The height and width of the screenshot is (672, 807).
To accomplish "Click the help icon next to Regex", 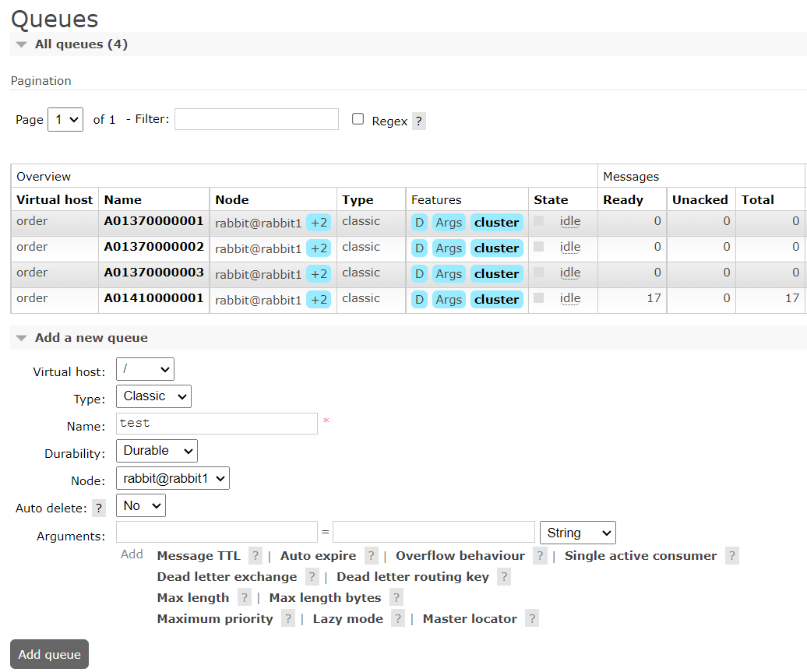I will 419,121.
